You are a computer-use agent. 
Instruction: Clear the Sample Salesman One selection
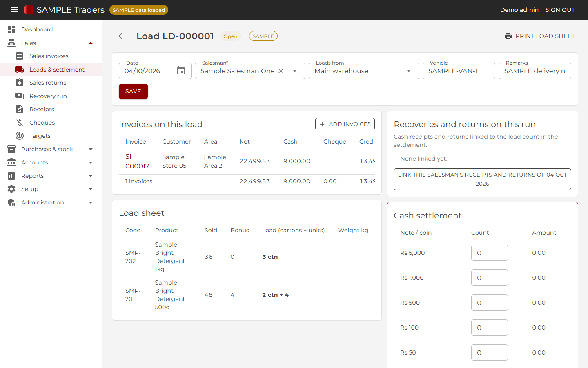[281, 71]
